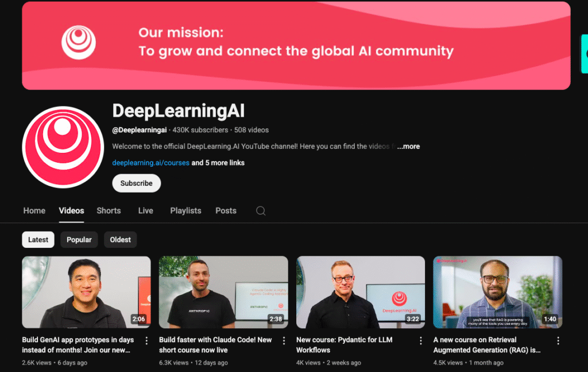Play the Claude Code course video thumbnail

pos(223,292)
